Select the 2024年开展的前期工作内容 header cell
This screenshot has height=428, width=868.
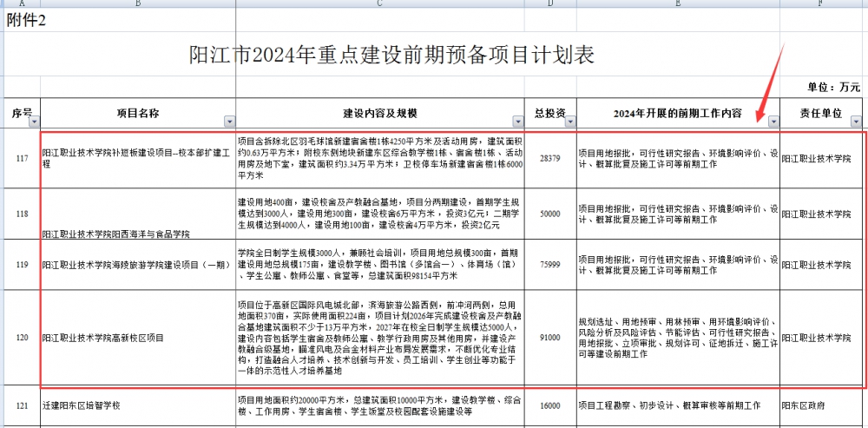click(x=678, y=113)
